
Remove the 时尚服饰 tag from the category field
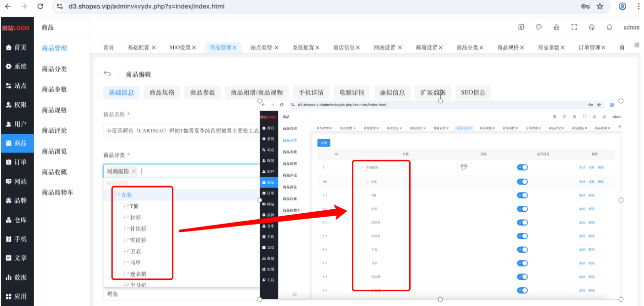point(134,171)
